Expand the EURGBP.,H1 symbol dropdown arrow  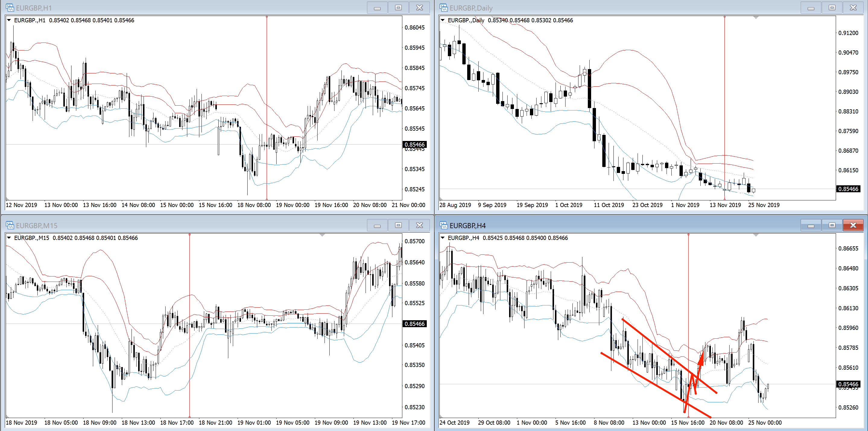9,20
